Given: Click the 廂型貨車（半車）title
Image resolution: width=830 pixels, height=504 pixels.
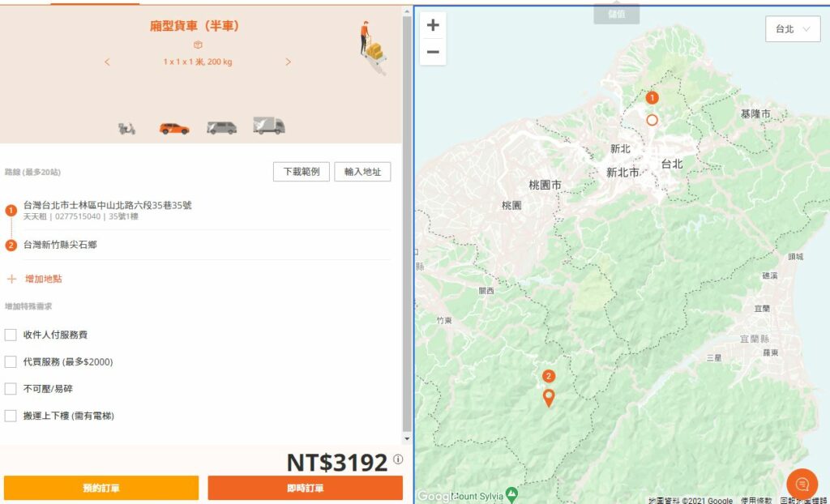Looking at the screenshot, I should tap(195, 26).
